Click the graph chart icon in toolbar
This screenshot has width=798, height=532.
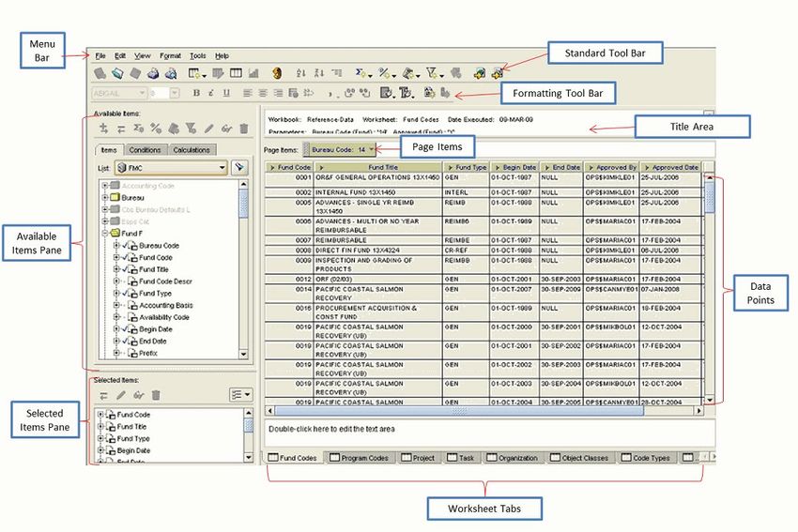[x=253, y=73]
